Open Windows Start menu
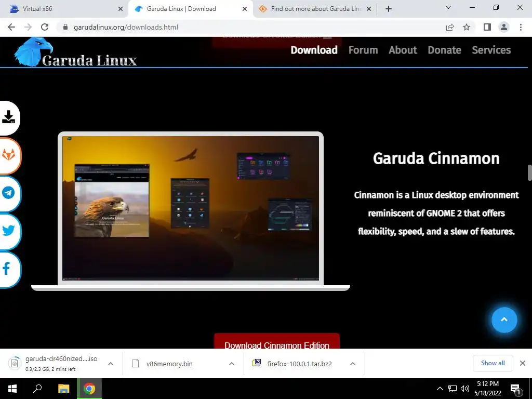 click(12, 389)
